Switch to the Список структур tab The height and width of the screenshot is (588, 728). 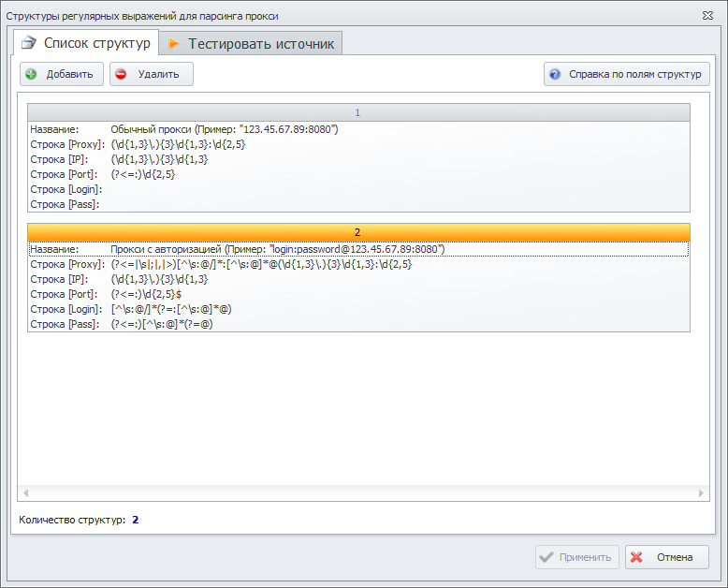(x=86, y=43)
